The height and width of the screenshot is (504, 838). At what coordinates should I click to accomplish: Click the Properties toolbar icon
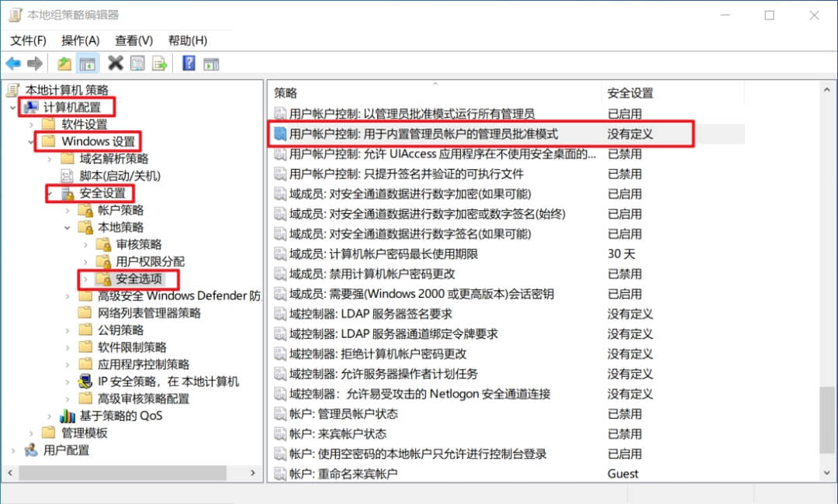137,64
